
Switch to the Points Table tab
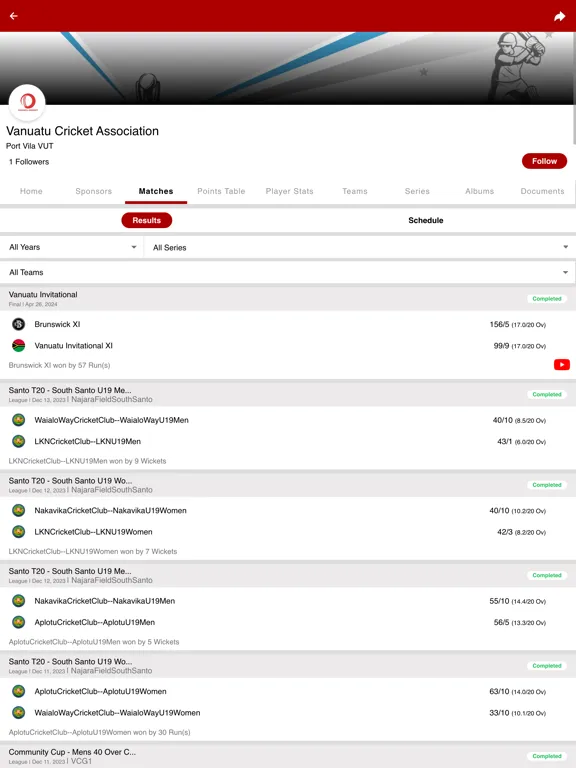click(x=221, y=191)
